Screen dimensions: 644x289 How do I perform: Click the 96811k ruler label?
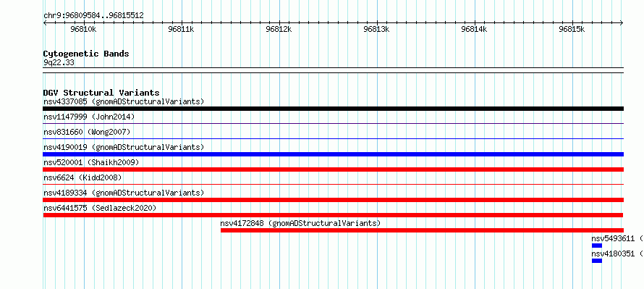point(182,29)
